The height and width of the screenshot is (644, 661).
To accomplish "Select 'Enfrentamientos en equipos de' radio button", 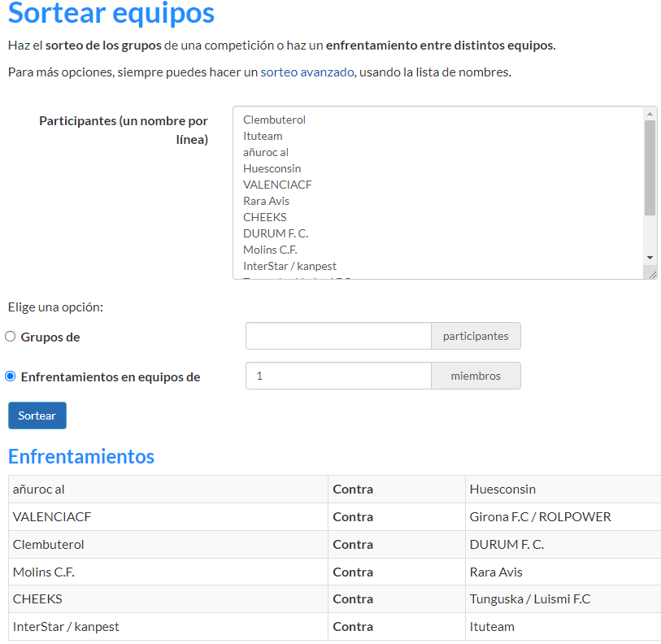I will [x=11, y=376].
